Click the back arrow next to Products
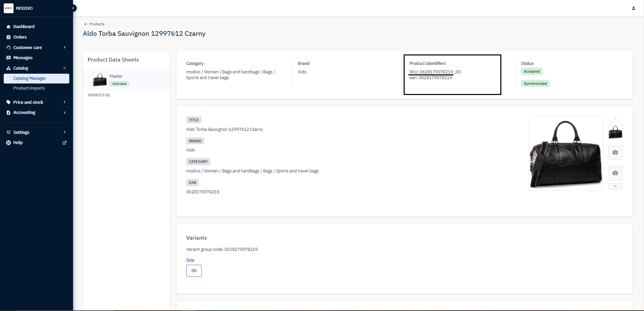 (x=86, y=24)
